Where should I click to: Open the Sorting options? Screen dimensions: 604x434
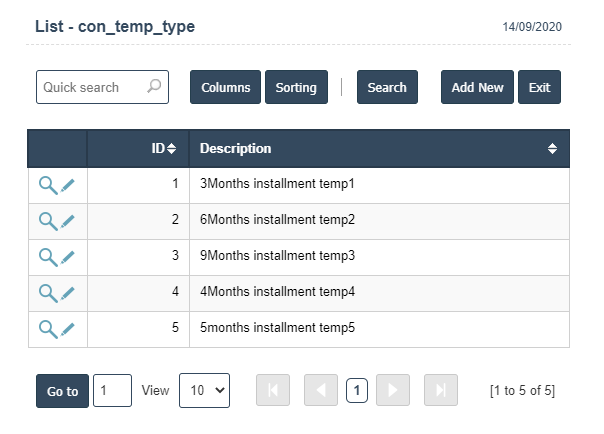point(296,87)
